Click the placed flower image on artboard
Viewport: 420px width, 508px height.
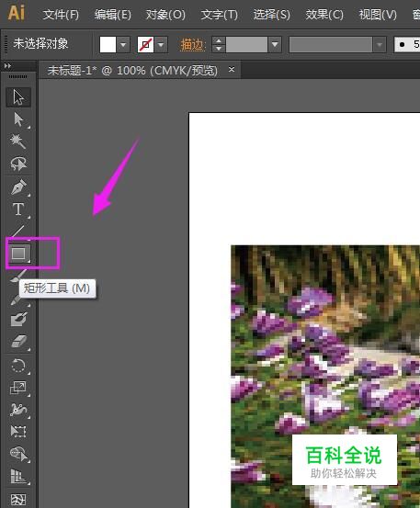pos(325,377)
